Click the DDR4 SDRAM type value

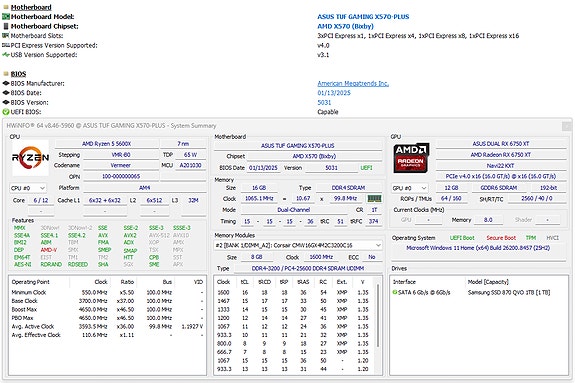[x=348, y=188]
